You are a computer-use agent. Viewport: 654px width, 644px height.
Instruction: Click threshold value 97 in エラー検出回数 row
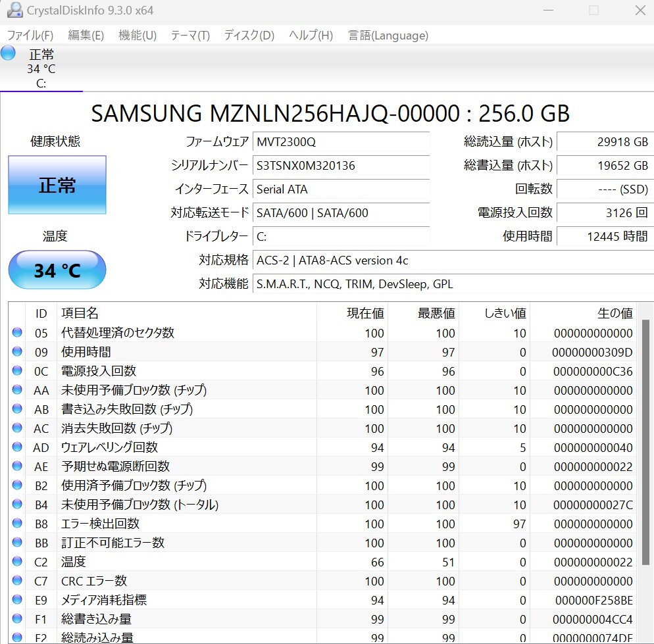[x=519, y=524]
